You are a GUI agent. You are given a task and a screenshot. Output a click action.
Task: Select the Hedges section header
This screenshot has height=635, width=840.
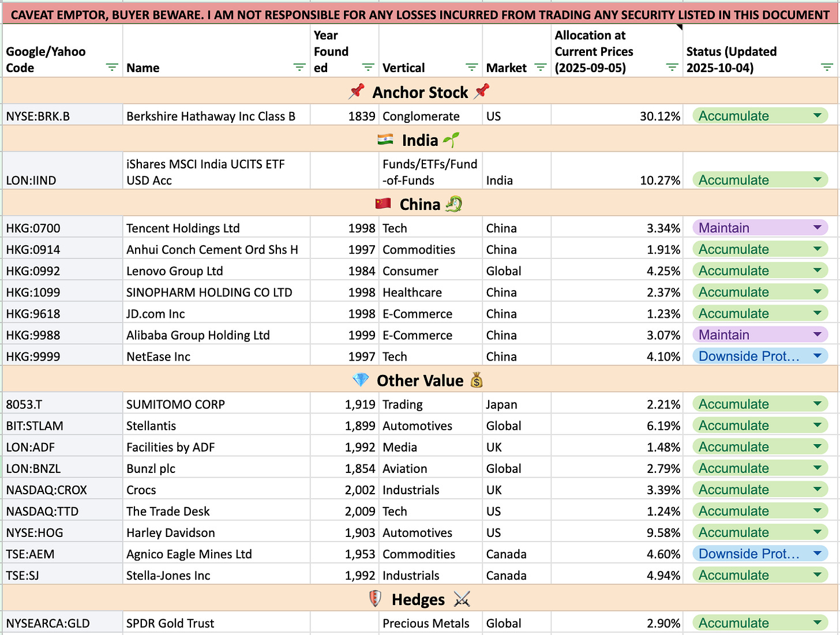(x=420, y=599)
